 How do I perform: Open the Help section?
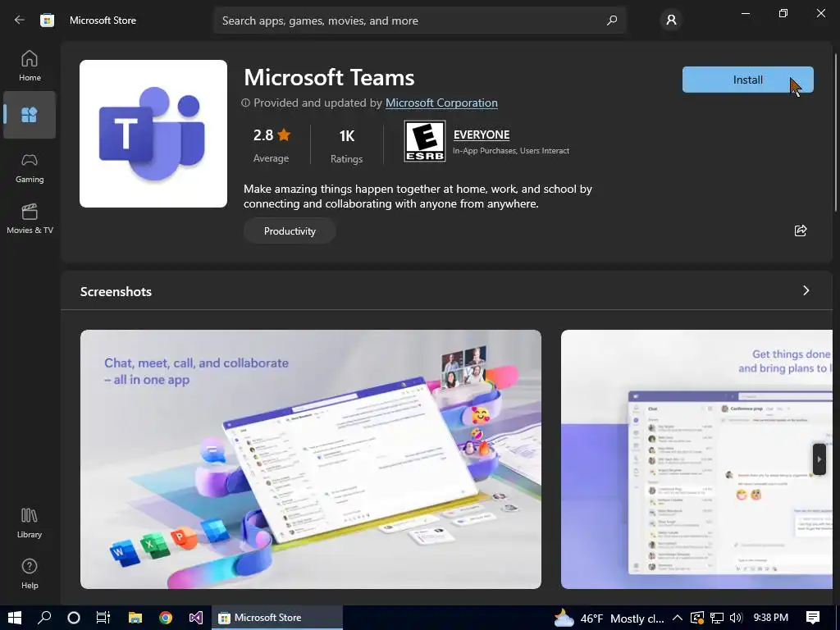pos(30,573)
